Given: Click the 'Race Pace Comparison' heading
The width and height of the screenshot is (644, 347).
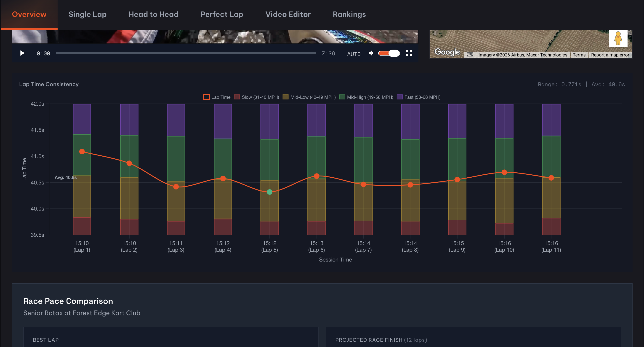Looking at the screenshot, I should point(68,301).
